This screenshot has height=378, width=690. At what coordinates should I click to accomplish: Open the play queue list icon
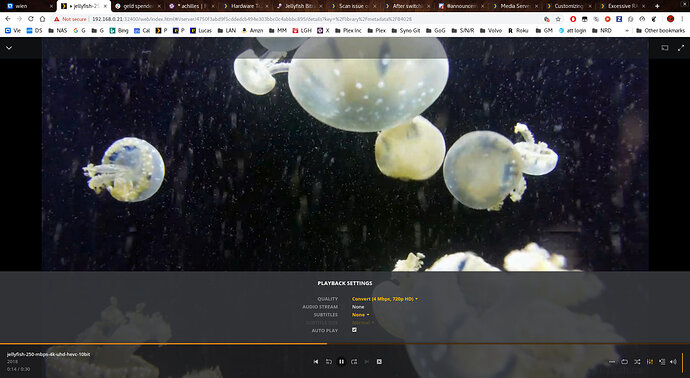click(662, 362)
